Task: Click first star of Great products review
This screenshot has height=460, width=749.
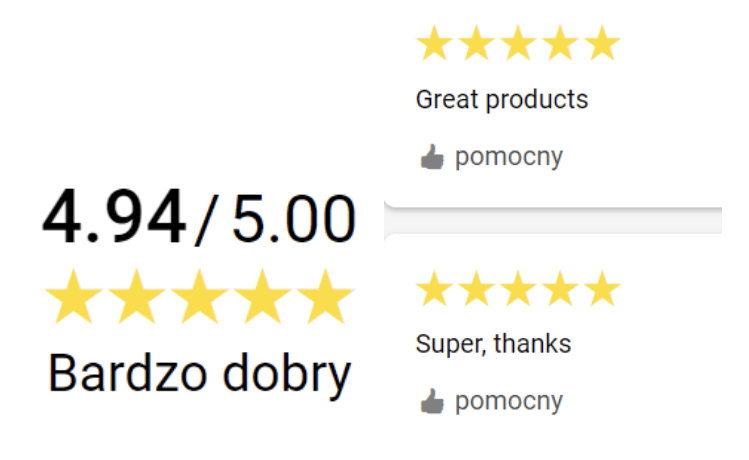Action: pyautogui.click(x=435, y=44)
